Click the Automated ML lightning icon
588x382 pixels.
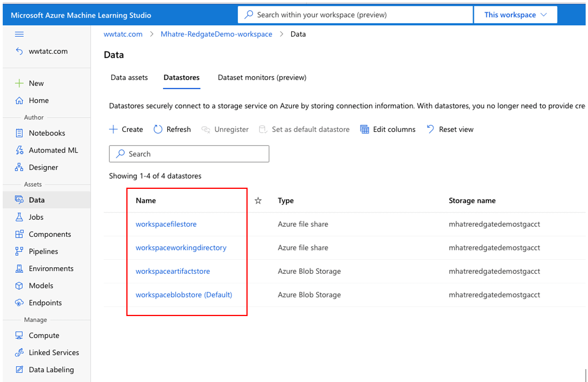pyautogui.click(x=19, y=150)
